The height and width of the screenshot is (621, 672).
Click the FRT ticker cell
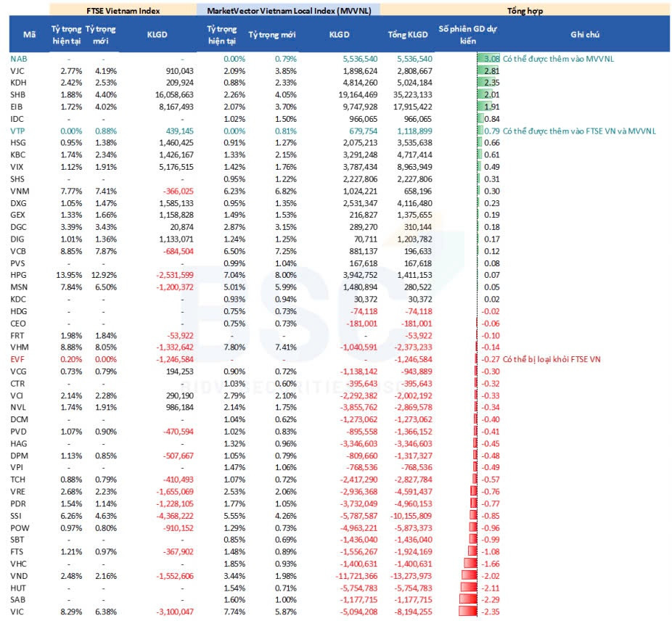click(17, 336)
